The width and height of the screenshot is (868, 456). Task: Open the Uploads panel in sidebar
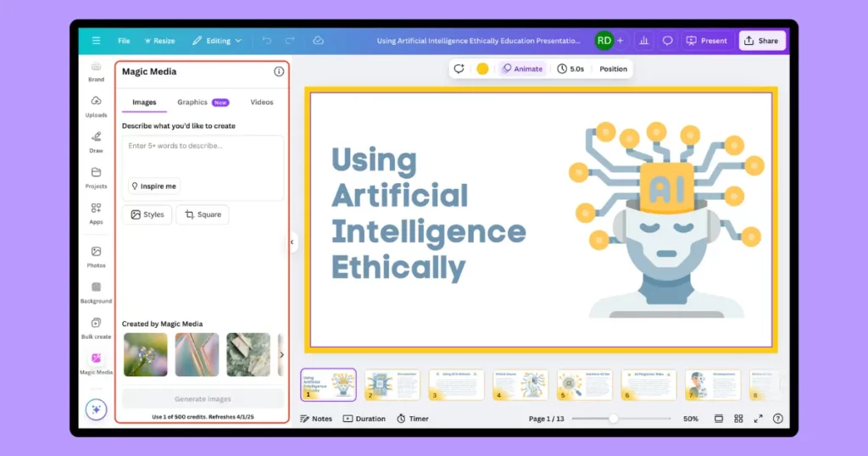(x=96, y=106)
